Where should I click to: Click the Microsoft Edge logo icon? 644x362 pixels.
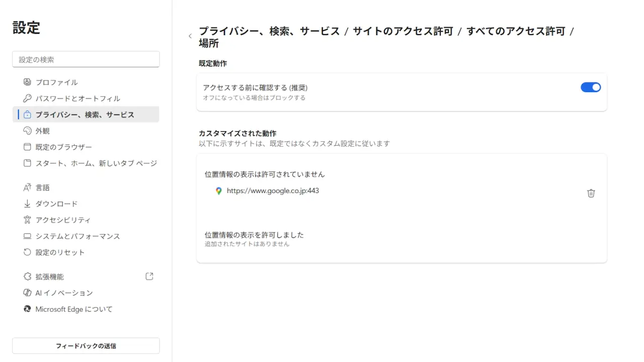[x=27, y=309]
